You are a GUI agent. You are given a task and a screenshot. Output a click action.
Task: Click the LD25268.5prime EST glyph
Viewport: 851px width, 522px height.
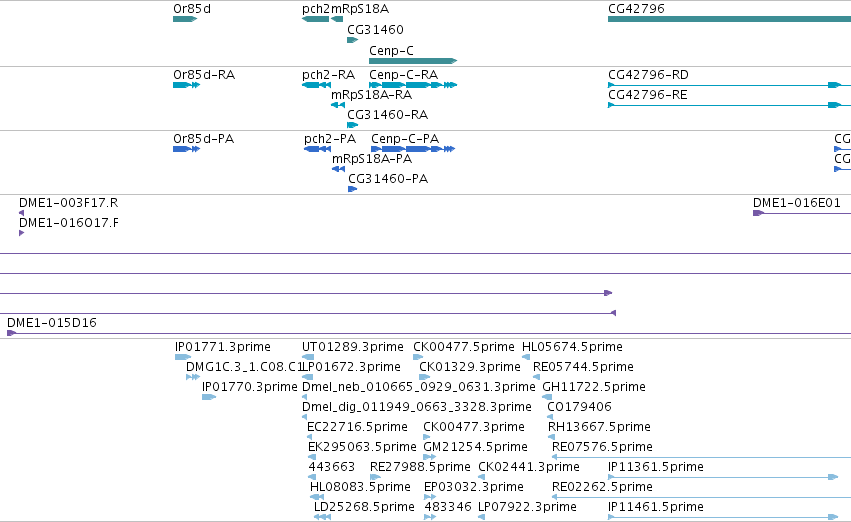322,517
